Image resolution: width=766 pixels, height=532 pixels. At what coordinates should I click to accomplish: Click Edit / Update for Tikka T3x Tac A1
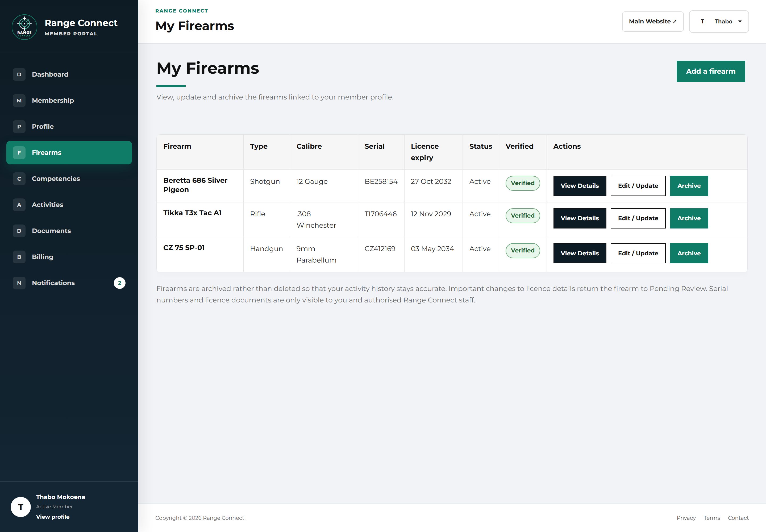[638, 218]
